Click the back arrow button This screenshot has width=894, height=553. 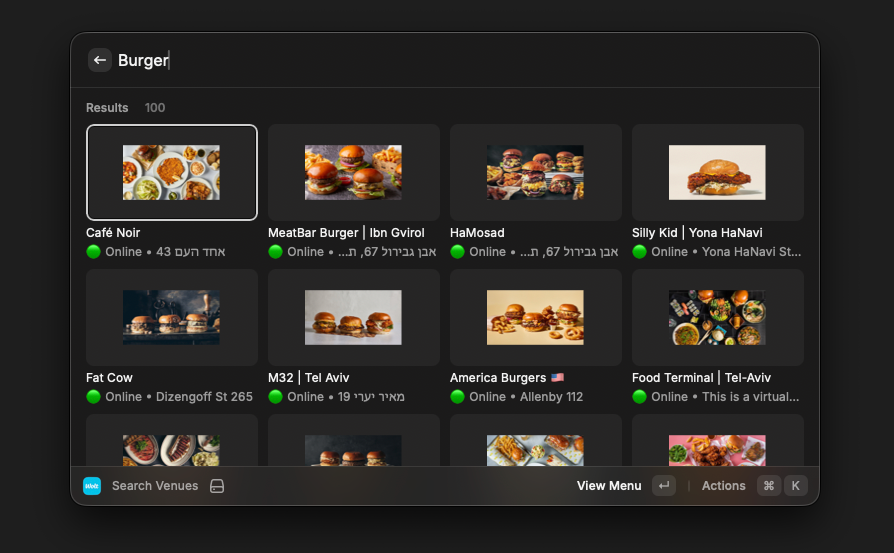click(x=99, y=60)
